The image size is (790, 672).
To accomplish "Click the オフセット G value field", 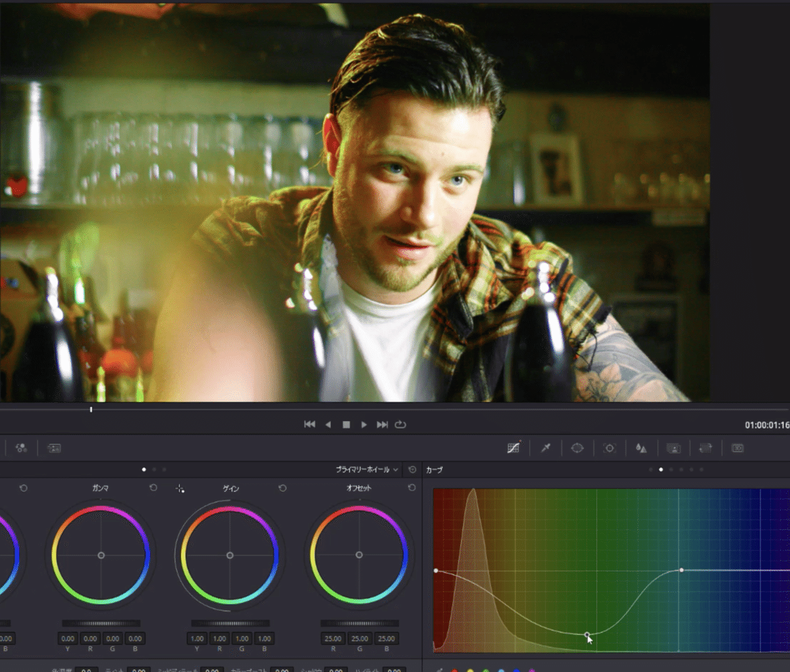I will tap(359, 638).
